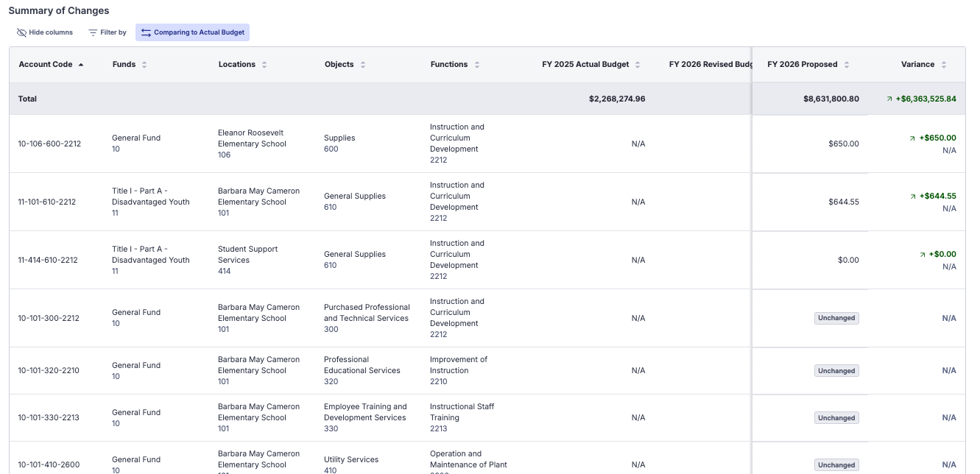Click Account Code ascending sort arrow
The width and height of the screenshot is (980, 474).
[81, 65]
